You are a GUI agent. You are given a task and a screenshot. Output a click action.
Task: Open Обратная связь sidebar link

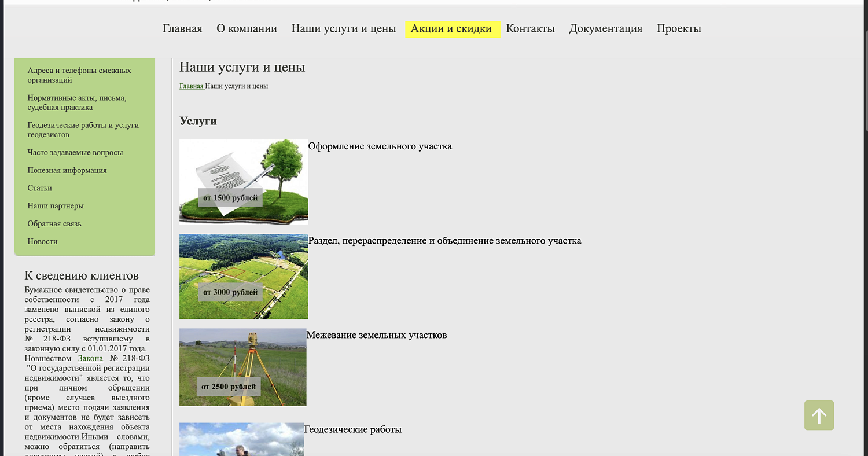point(54,224)
